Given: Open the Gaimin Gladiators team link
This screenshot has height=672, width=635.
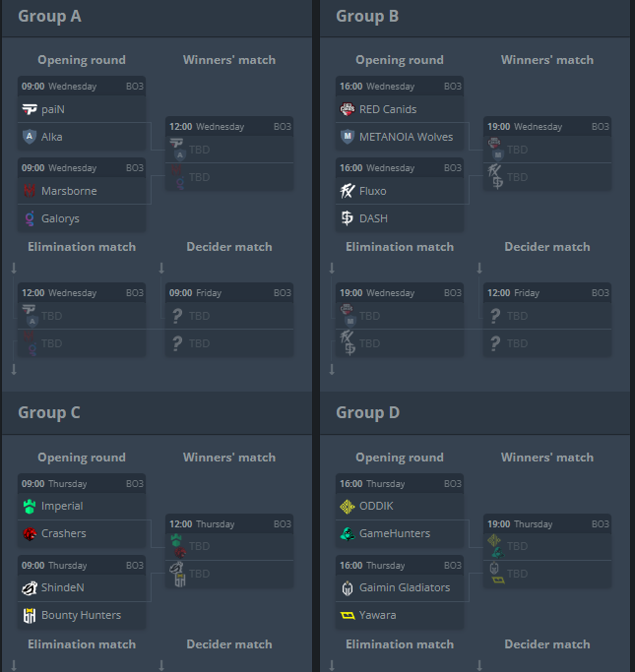Looking at the screenshot, I should tap(405, 587).
